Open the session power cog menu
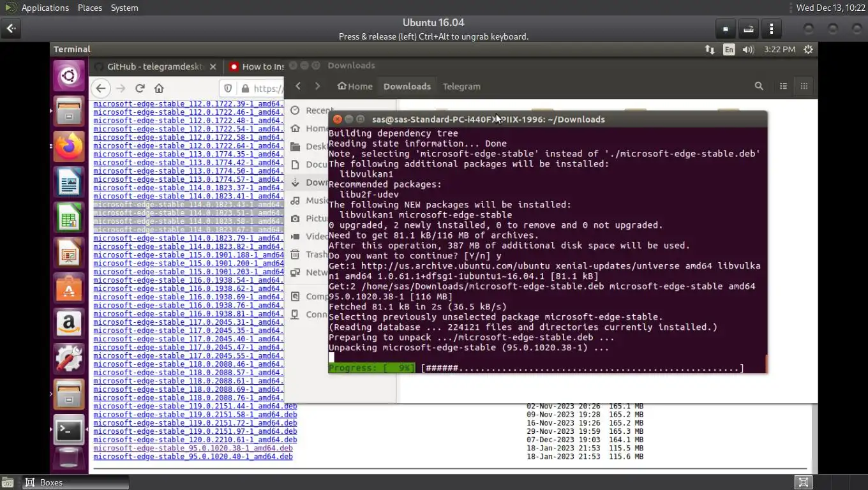868x490 pixels. 808,49
